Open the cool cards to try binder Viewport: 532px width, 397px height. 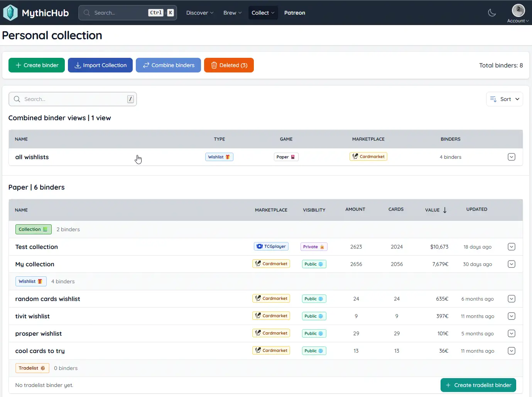[40, 351]
